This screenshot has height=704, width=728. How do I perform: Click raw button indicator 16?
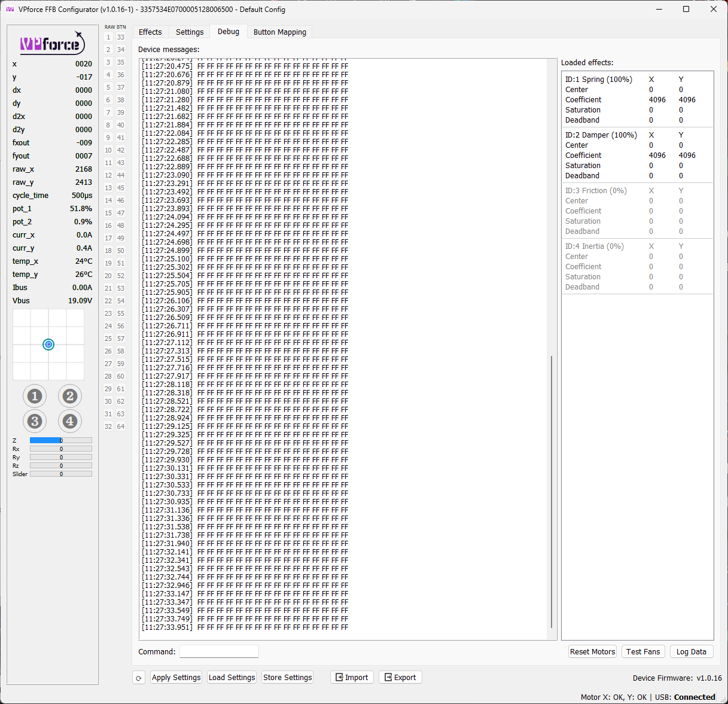pos(108,225)
